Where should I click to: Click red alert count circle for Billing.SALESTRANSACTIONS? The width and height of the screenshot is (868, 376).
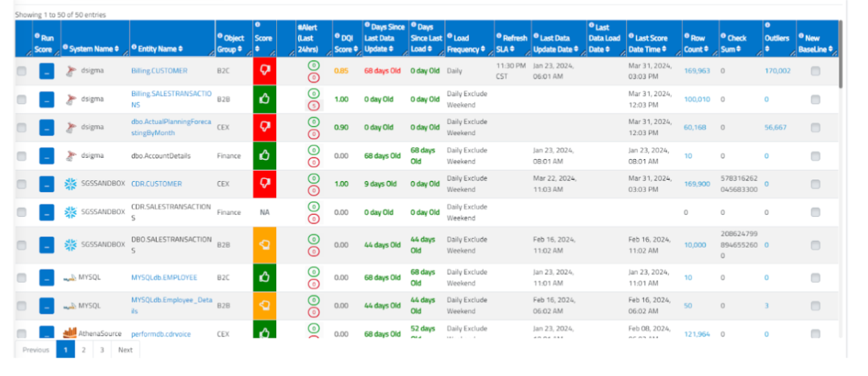coord(314,106)
